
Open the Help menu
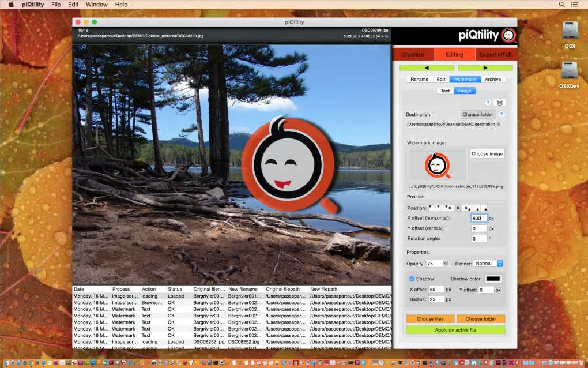tap(121, 5)
